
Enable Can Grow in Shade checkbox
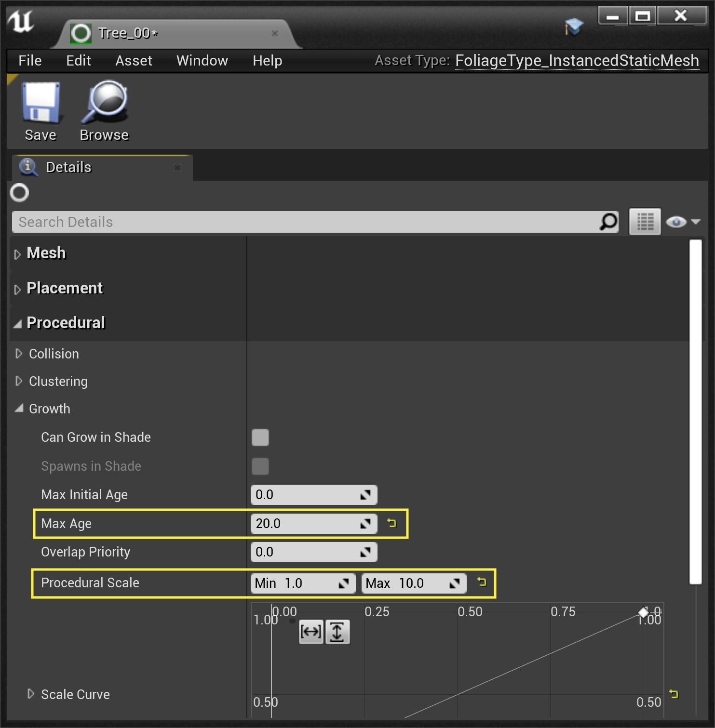260,437
